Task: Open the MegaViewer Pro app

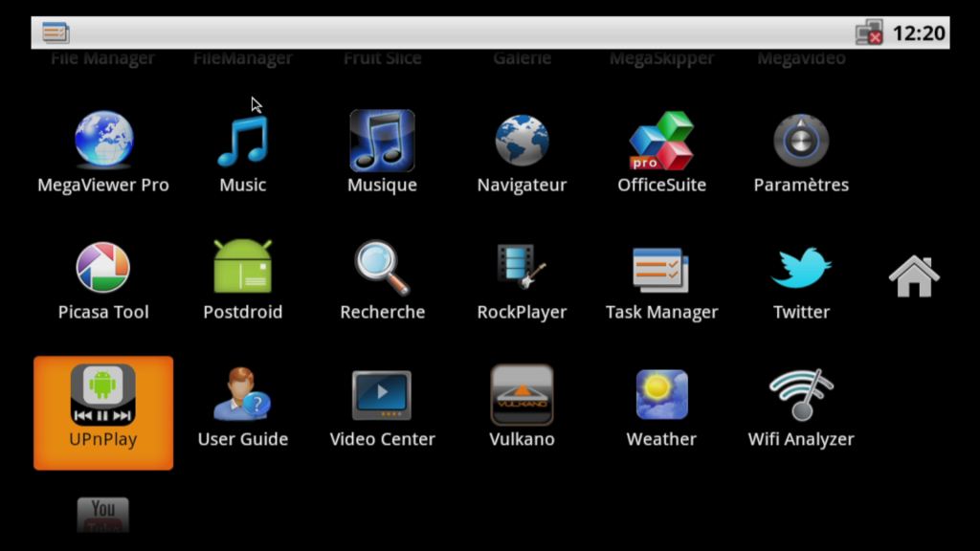Action: click(x=103, y=152)
